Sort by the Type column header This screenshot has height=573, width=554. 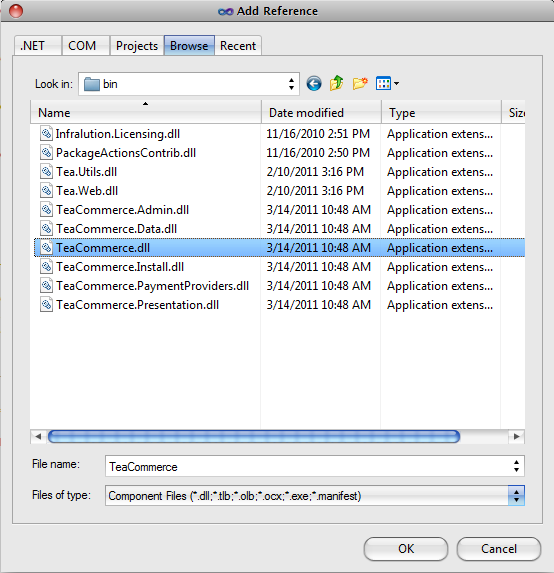tap(441, 112)
